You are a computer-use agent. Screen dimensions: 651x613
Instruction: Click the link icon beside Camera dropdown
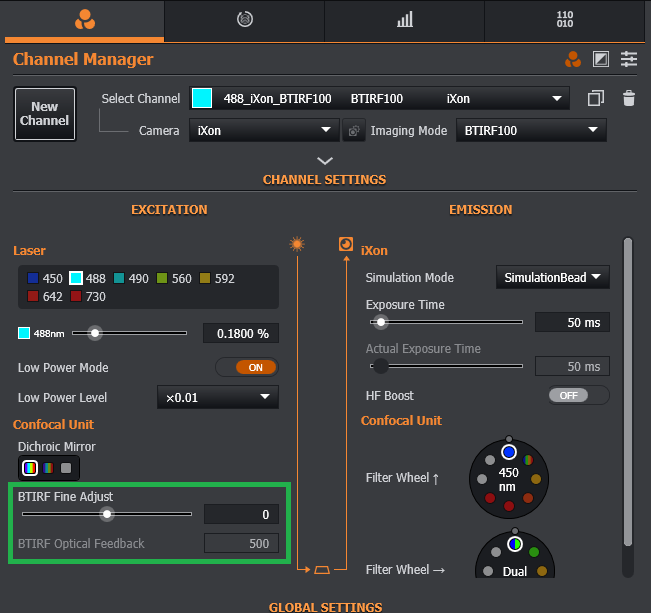[x=354, y=131]
